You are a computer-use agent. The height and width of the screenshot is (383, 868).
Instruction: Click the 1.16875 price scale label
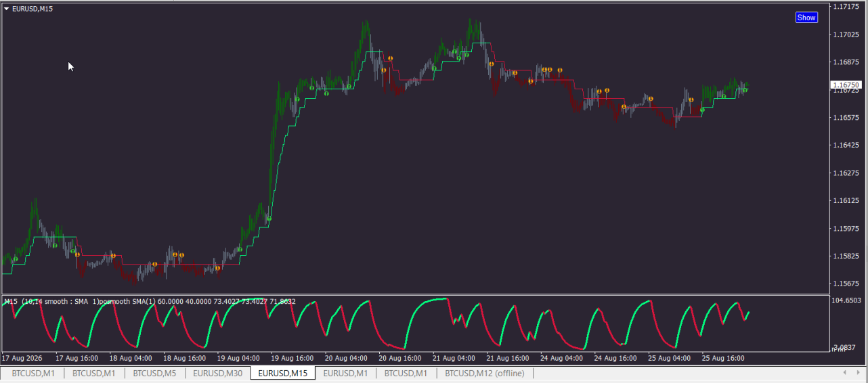846,62
